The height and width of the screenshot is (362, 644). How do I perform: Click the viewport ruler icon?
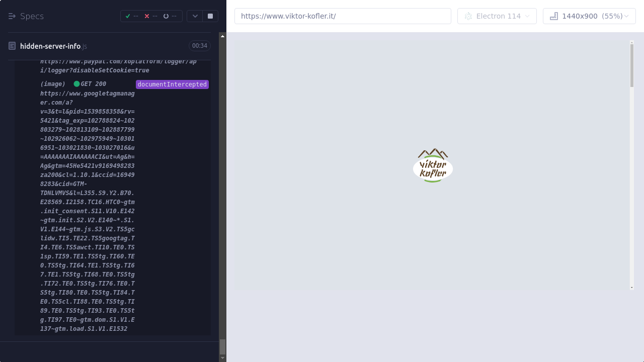[554, 16]
